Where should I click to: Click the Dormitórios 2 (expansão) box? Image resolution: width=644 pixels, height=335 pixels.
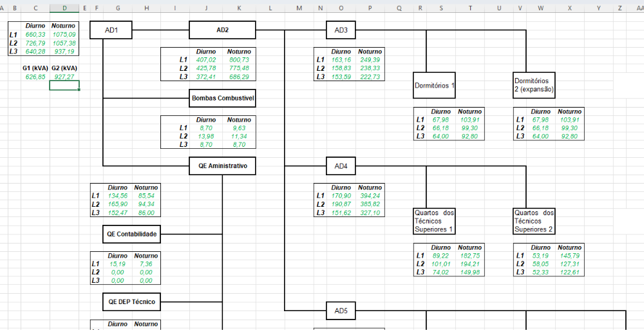(x=534, y=85)
